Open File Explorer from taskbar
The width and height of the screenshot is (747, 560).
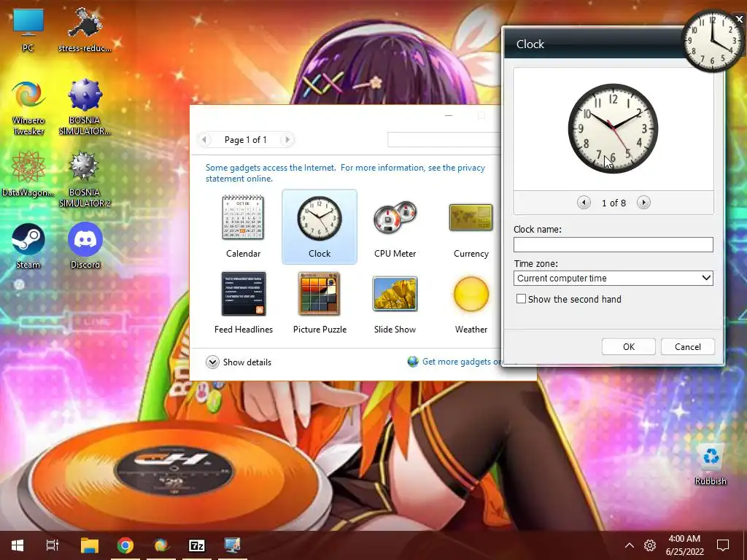[x=90, y=545]
